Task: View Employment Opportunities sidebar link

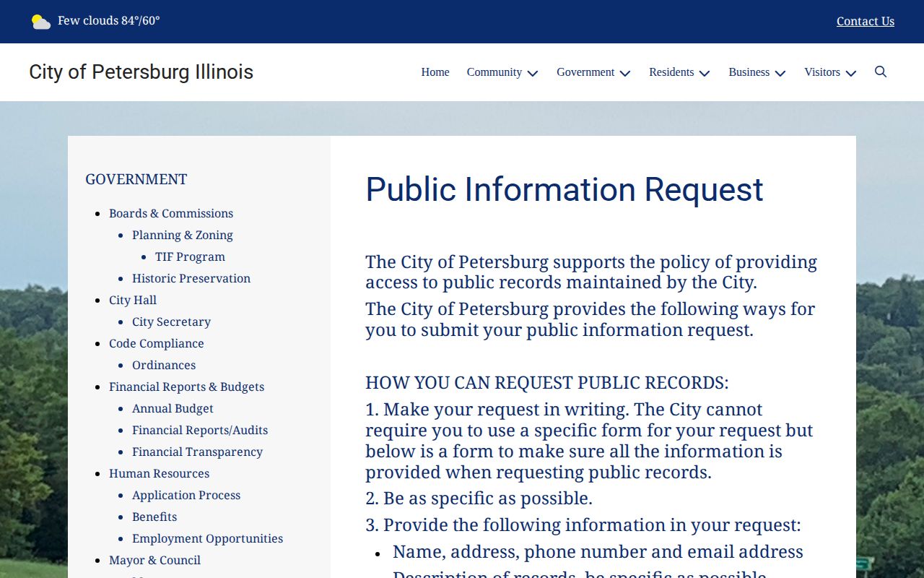Action: tap(207, 539)
